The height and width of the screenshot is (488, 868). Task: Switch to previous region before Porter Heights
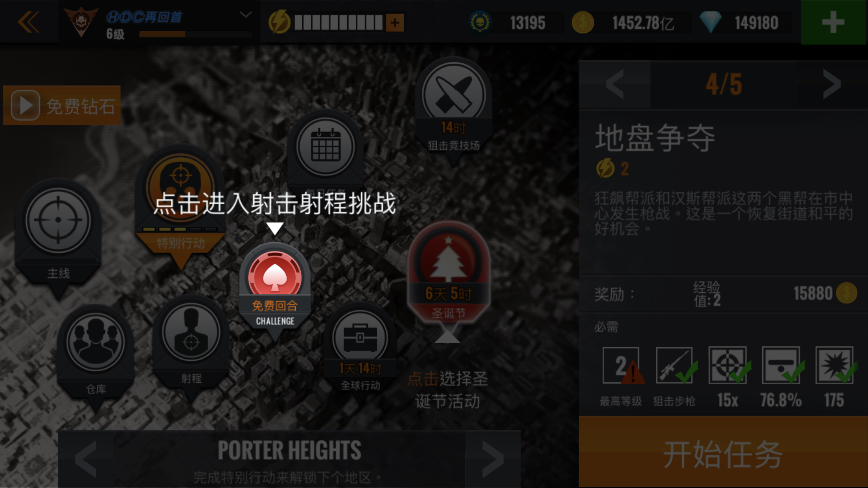(x=86, y=459)
